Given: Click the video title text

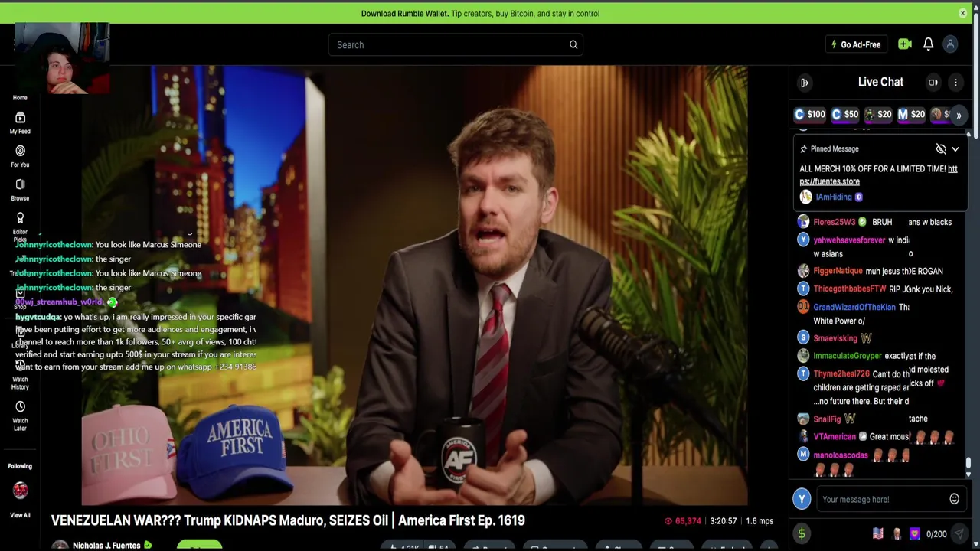Looking at the screenshot, I should tap(288, 520).
